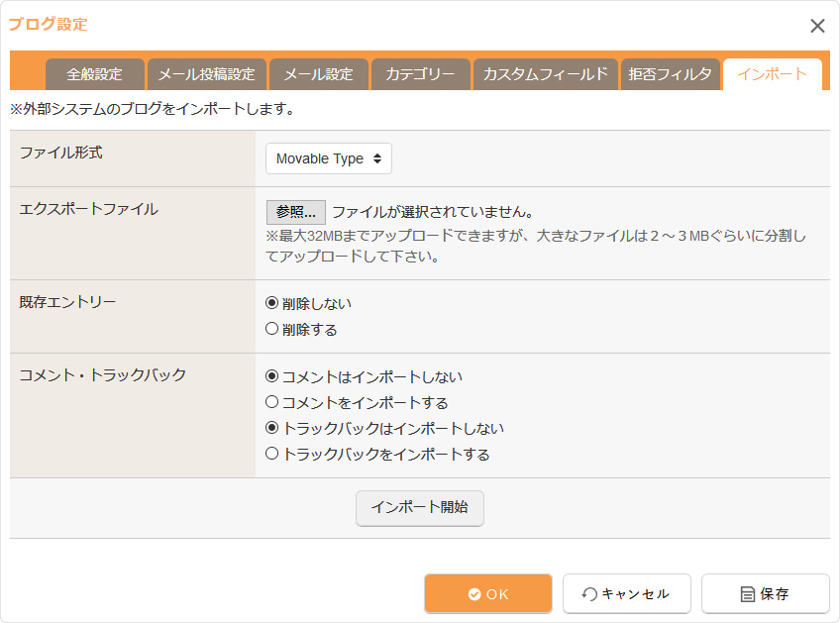Click the キャンセル button
Image resolution: width=840 pixels, height=623 pixels.
click(626, 594)
